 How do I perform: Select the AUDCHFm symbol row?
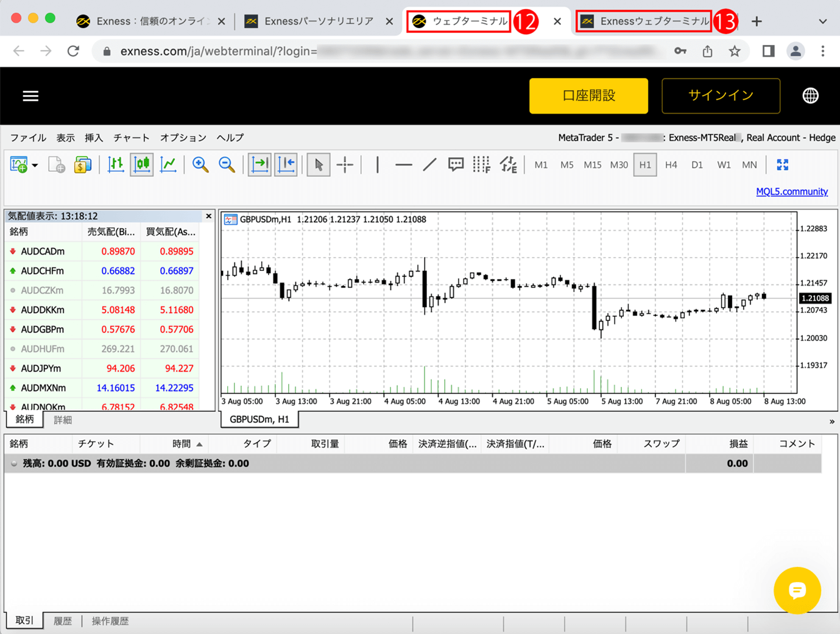(102, 270)
